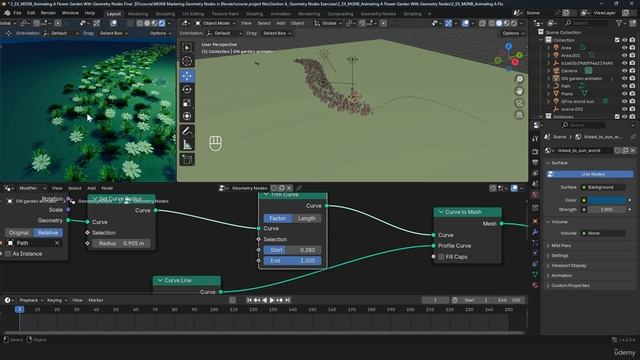
Task: Expand the Custom Properties panel
Action: click(548, 286)
